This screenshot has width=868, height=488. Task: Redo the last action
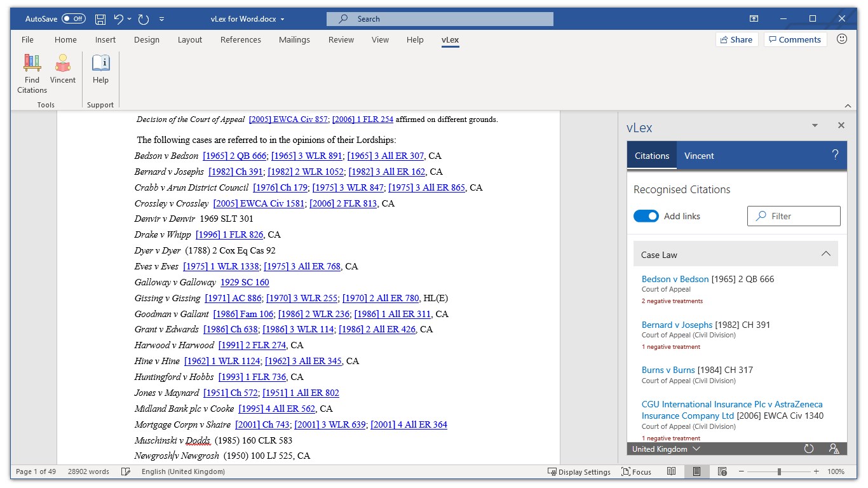pos(144,19)
